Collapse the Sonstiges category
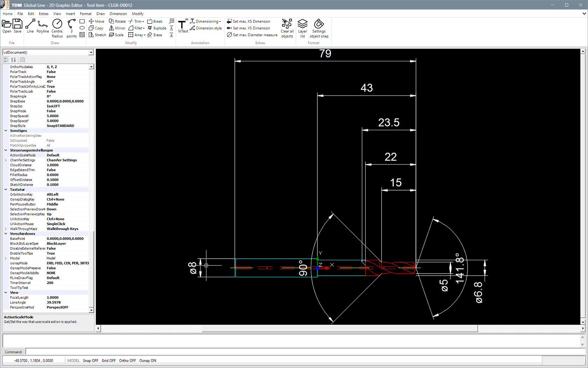 pyautogui.click(x=6, y=131)
